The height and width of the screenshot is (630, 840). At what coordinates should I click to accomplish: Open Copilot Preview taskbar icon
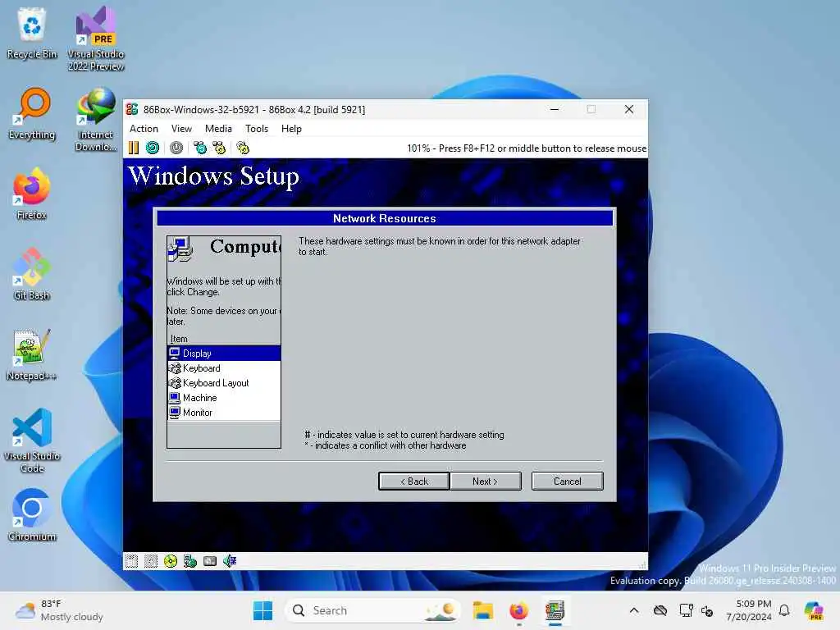coord(814,610)
